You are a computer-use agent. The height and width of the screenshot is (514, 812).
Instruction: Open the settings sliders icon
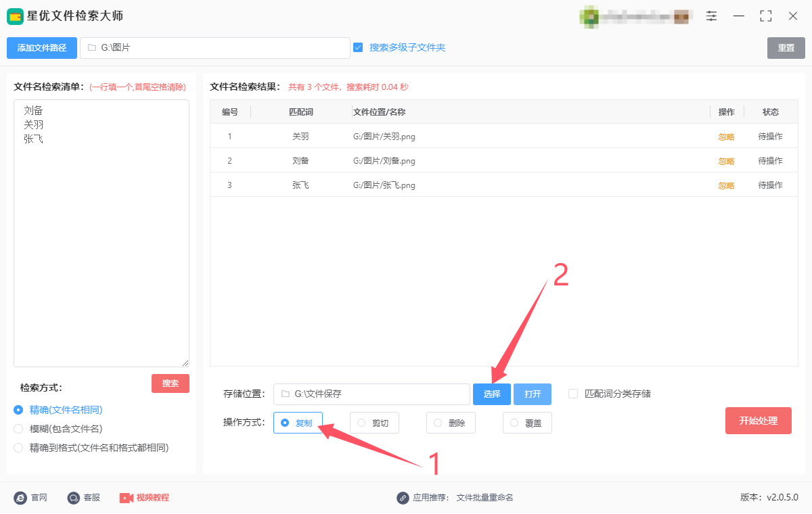(x=711, y=16)
